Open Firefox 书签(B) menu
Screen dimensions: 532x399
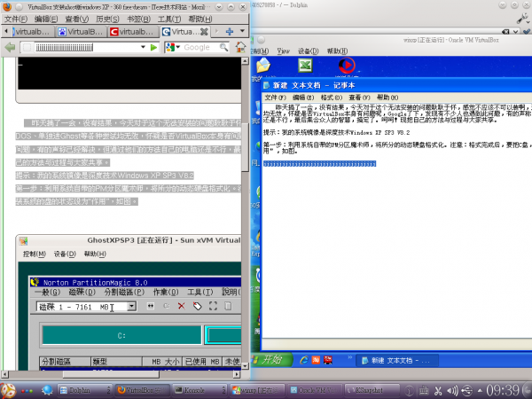(x=138, y=19)
